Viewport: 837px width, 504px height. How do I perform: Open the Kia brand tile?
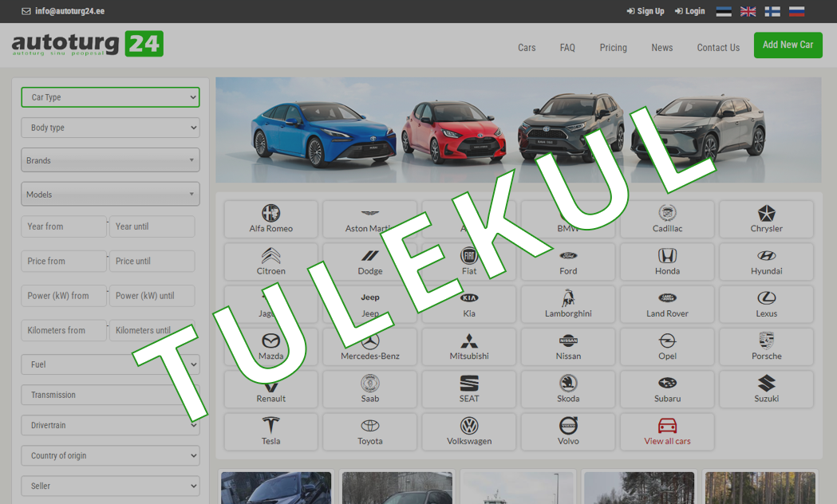[x=468, y=305]
